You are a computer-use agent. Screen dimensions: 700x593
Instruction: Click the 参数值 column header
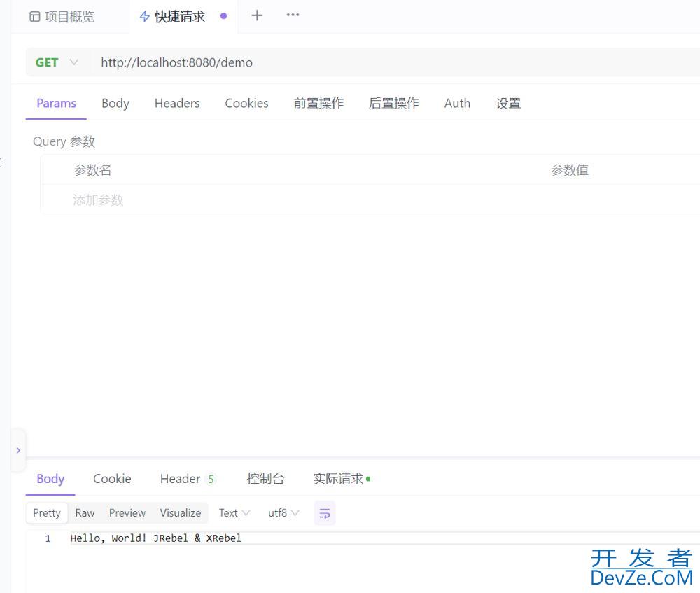tap(570, 170)
